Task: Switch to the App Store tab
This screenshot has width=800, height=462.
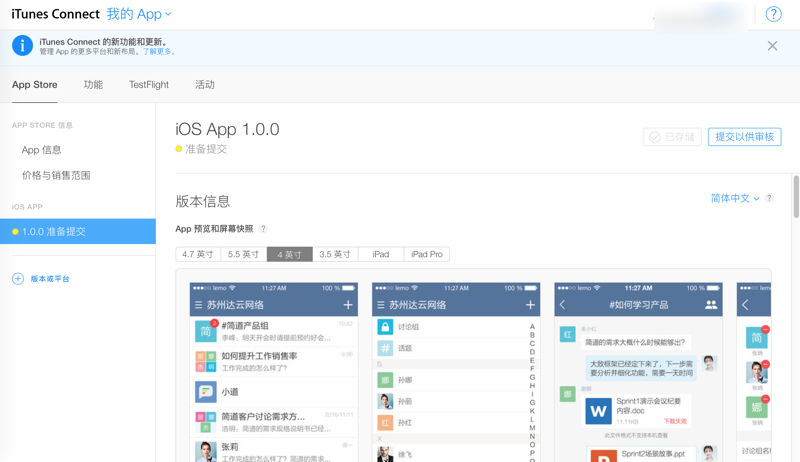Action: (34, 85)
